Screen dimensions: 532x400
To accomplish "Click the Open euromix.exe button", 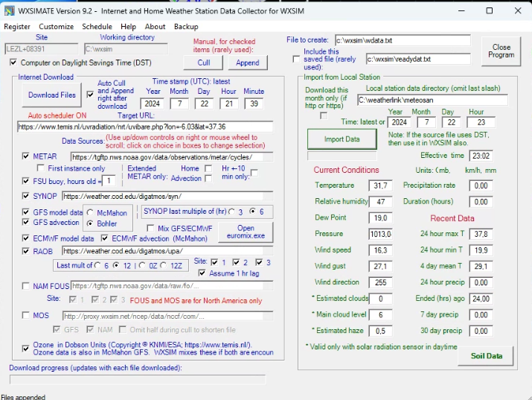I will point(246,232).
